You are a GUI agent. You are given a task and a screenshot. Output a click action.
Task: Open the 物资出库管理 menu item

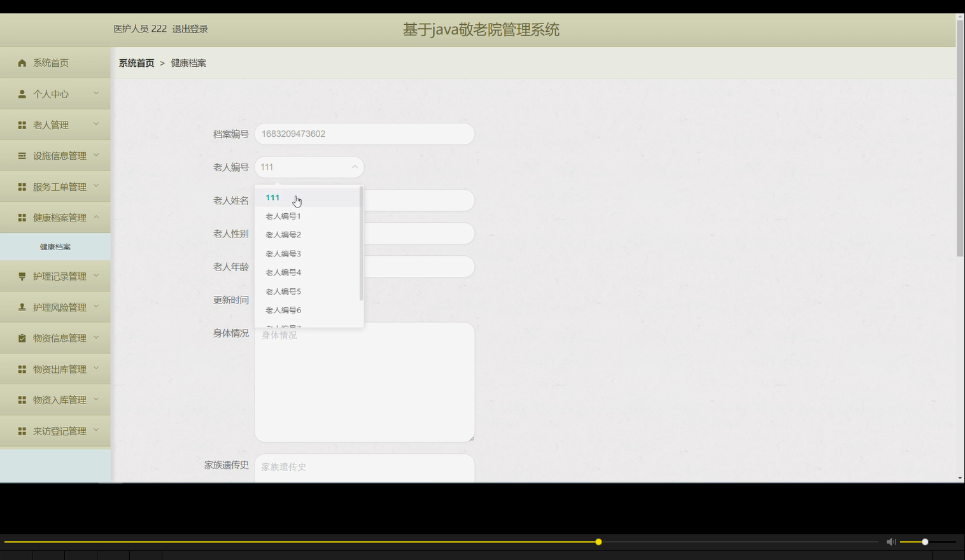[55, 369]
